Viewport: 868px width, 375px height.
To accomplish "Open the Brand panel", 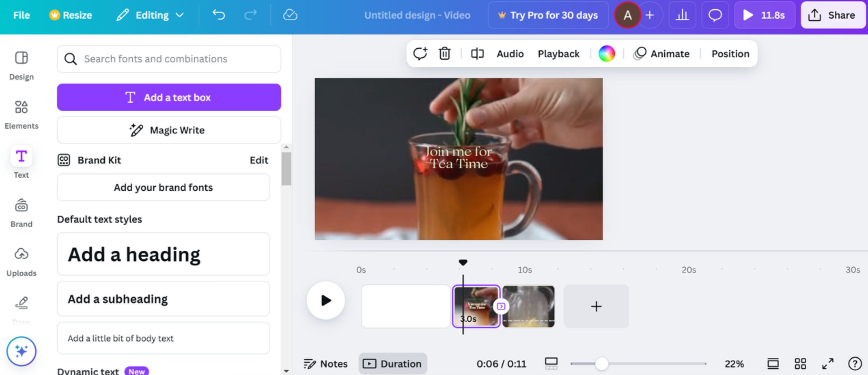I will [21, 210].
